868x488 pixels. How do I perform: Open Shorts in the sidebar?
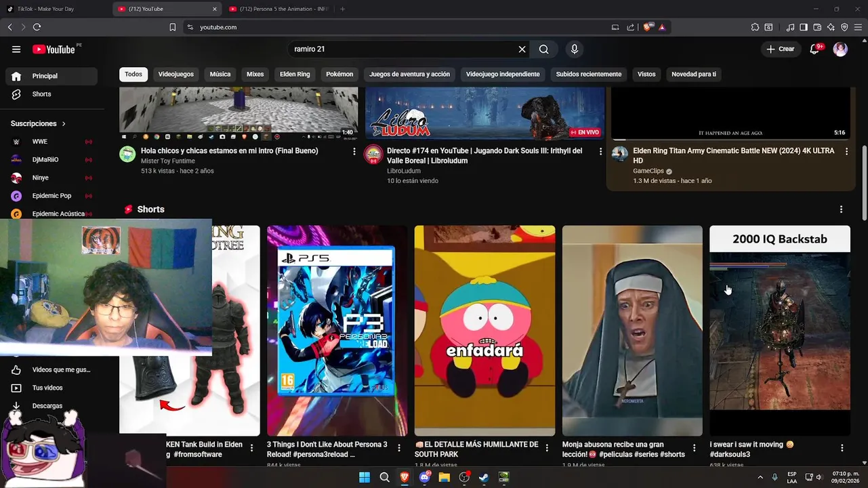(x=51, y=94)
